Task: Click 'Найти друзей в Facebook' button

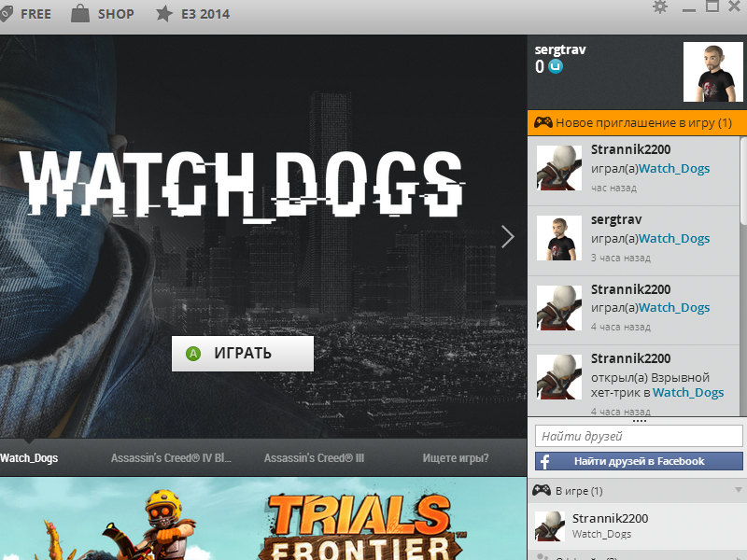Action: coord(639,461)
